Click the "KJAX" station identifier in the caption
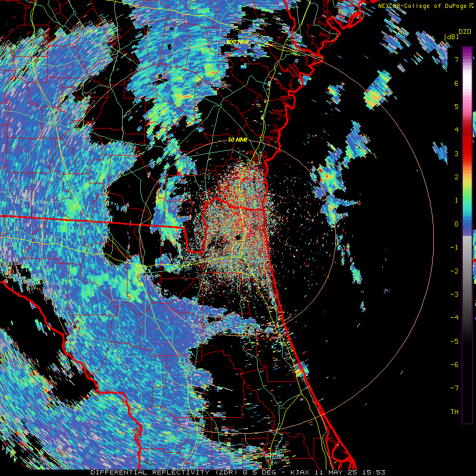 coord(300,472)
